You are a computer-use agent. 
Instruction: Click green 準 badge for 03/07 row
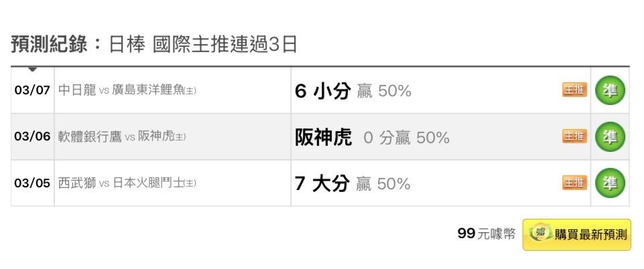[x=610, y=90]
